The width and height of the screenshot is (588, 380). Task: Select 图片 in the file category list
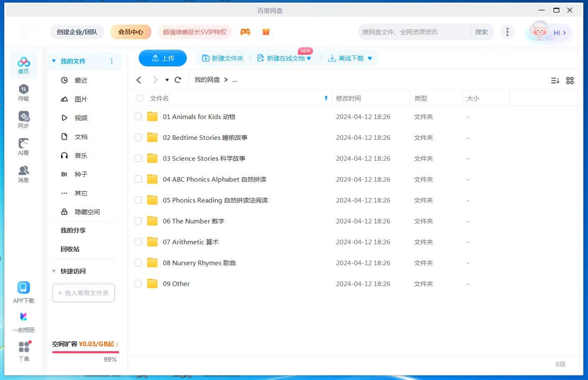(x=81, y=99)
